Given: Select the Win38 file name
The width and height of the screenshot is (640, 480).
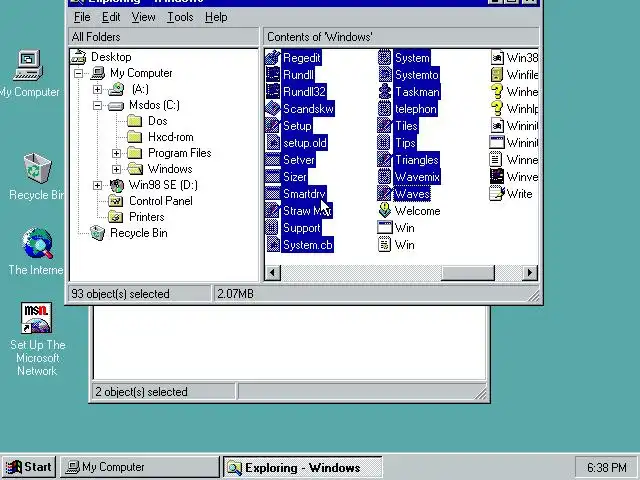Looking at the screenshot, I should pyautogui.click(x=522, y=58).
